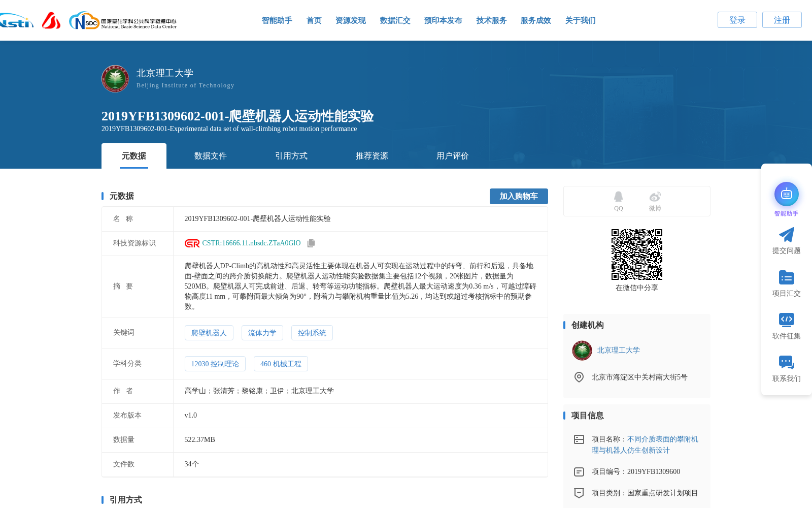Click the 12030 控制理论 subject tag
The height and width of the screenshot is (508, 812).
pos(215,364)
